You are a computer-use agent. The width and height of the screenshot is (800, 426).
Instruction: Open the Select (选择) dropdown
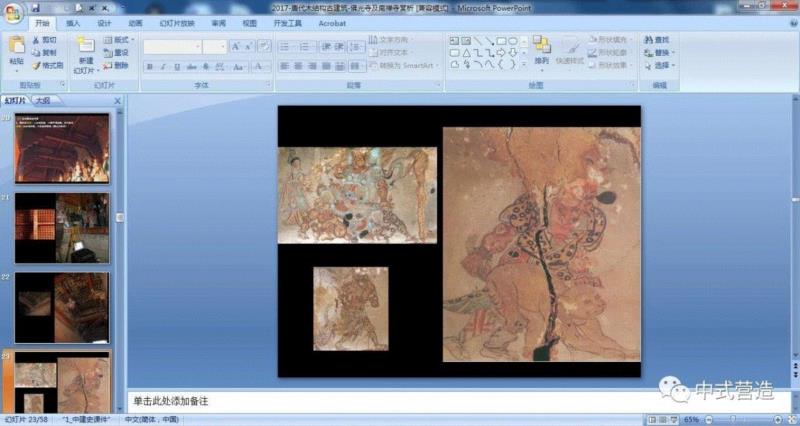(660, 65)
